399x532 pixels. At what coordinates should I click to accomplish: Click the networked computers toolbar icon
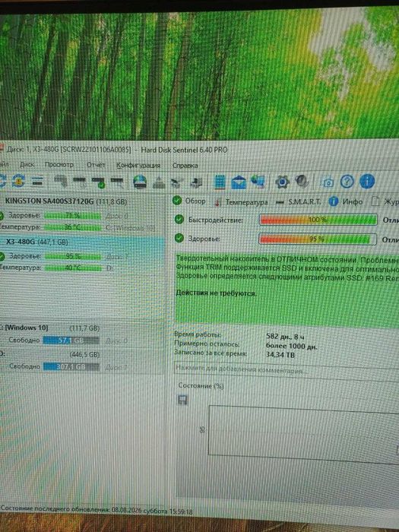coord(258,181)
